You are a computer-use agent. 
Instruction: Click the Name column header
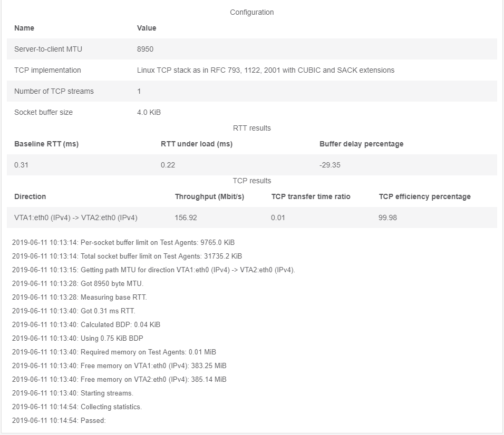[24, 28]
